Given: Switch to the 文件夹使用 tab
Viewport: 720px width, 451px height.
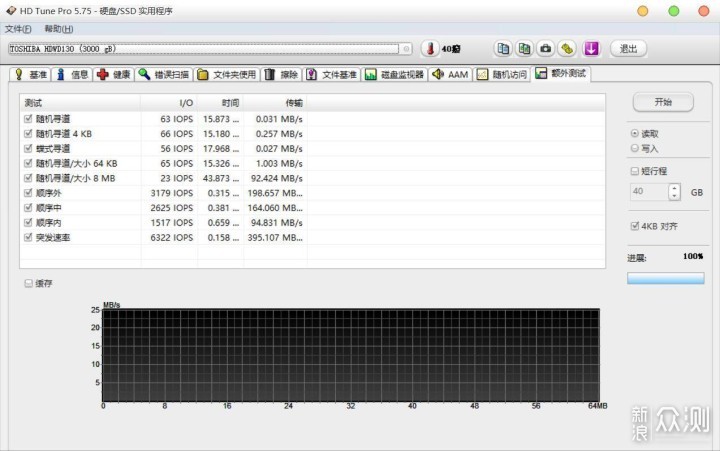Looking at the screenshot, I should (x=227, y=74).
